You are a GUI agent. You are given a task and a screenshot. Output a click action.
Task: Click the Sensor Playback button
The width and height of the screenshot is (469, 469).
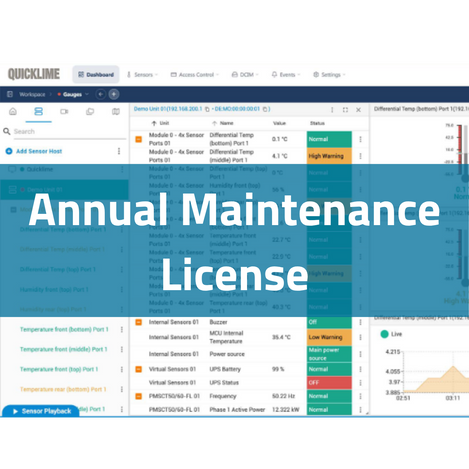pyautogui.click(x=41, y=411)
